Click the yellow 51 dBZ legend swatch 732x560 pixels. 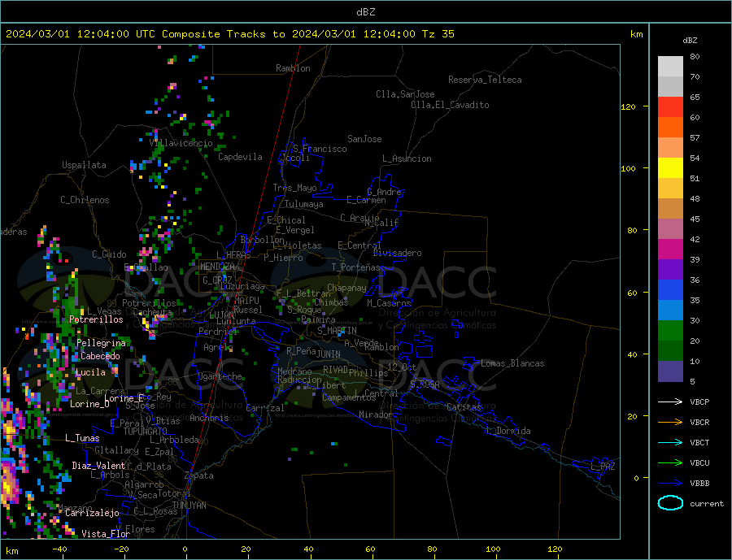[670, 168]
